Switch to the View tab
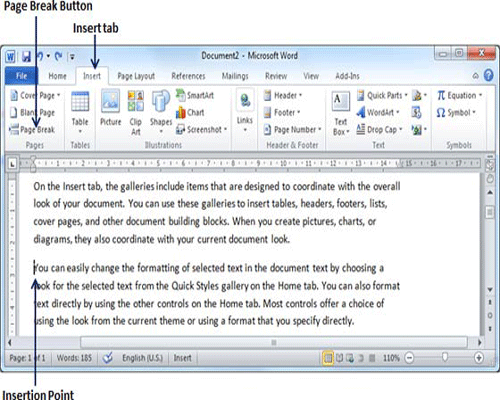Viewport: 500px width, 400px height. (x=311, y=76)
